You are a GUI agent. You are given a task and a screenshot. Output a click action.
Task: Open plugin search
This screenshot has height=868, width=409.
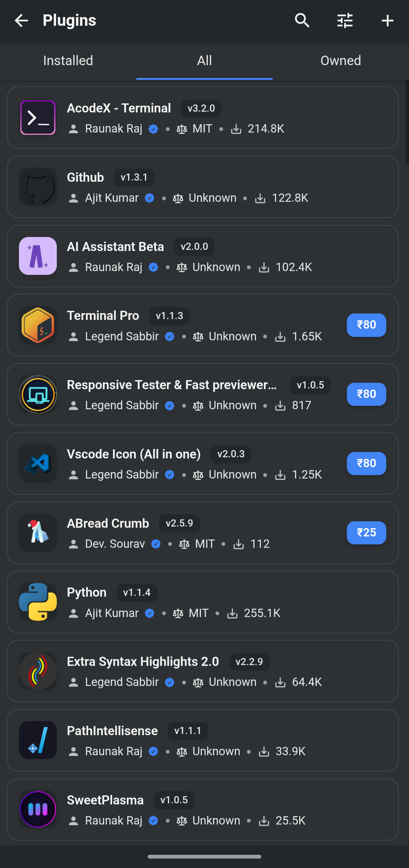pos(302,21)
